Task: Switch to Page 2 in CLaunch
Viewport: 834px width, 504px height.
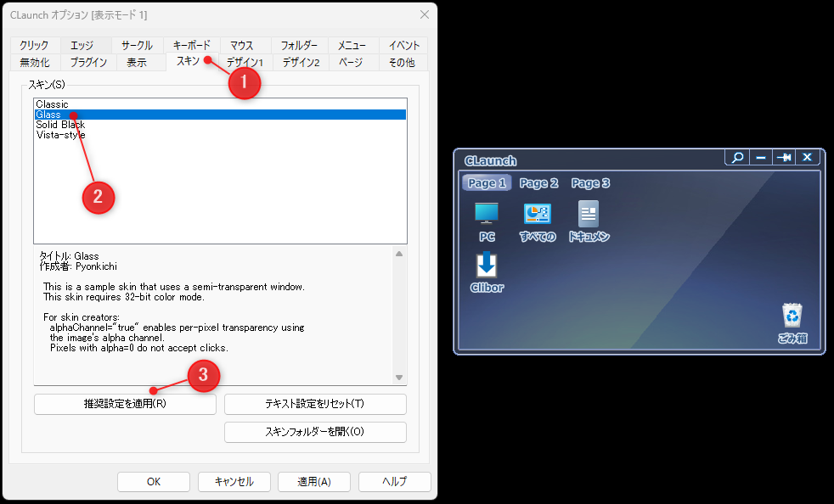Action: tap(538, 183)
